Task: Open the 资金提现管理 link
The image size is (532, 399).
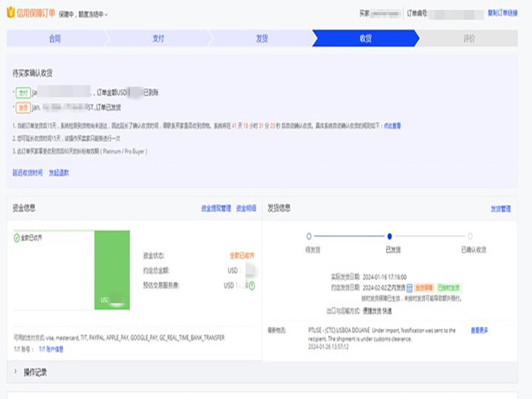Action: coord(216,207)
